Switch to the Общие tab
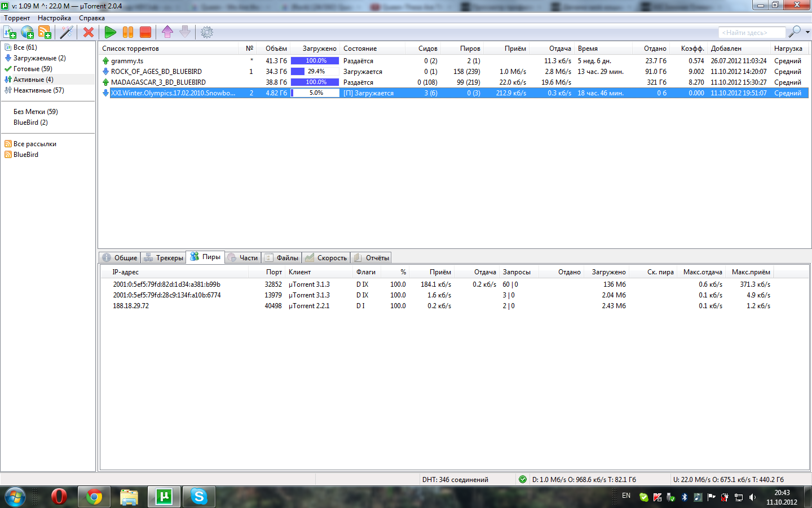The height and width of the screenshot is (508, 812). 120,257
